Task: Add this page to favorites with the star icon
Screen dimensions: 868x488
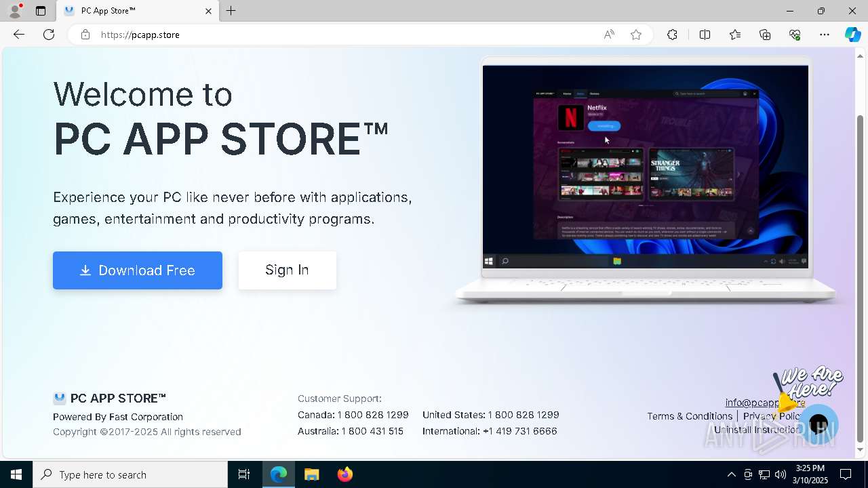Action: click(x=636, y=35)
